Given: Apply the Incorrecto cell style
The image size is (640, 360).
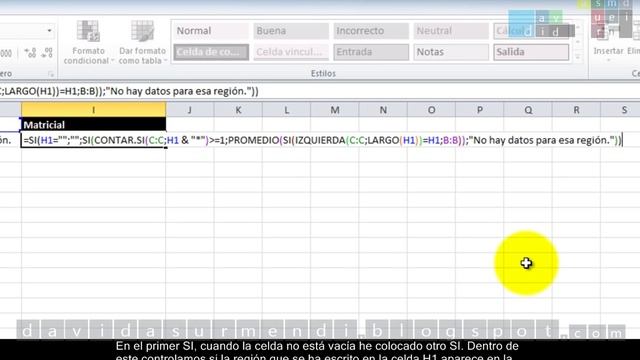Looking at the screenshot, I should coord(371,31).
